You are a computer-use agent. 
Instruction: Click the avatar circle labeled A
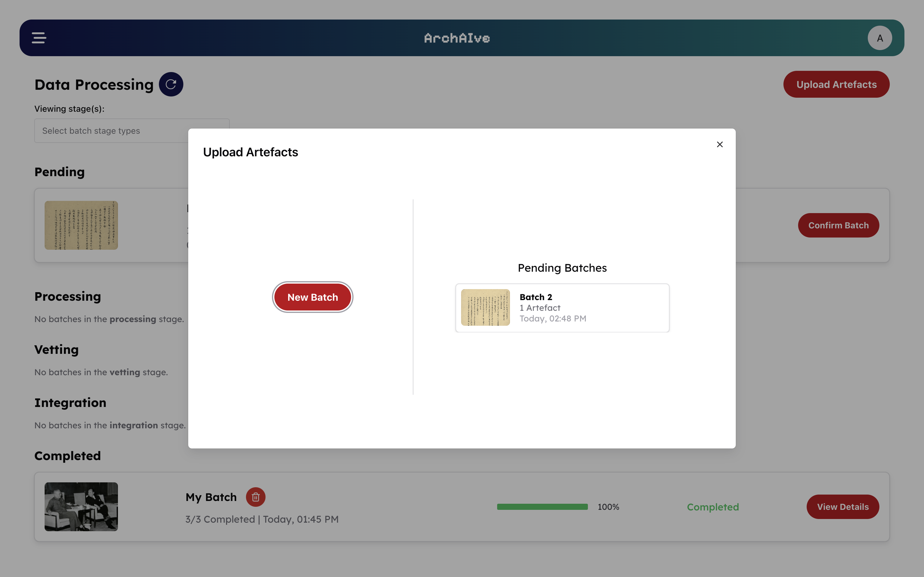879,38
